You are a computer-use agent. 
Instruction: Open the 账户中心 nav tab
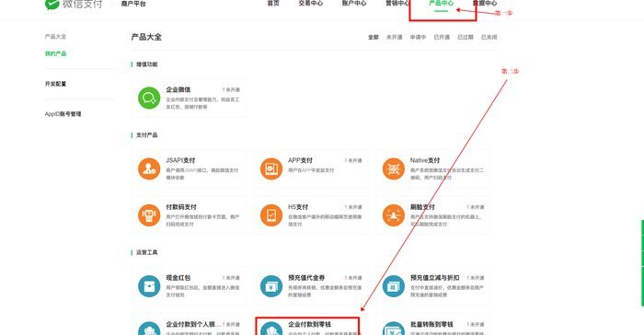(354, 4)
